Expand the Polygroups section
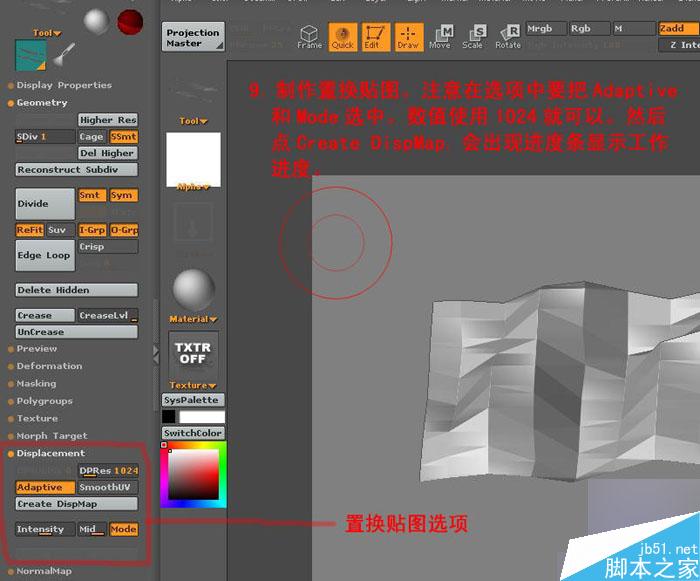The image size is (700, 581). 44,401
